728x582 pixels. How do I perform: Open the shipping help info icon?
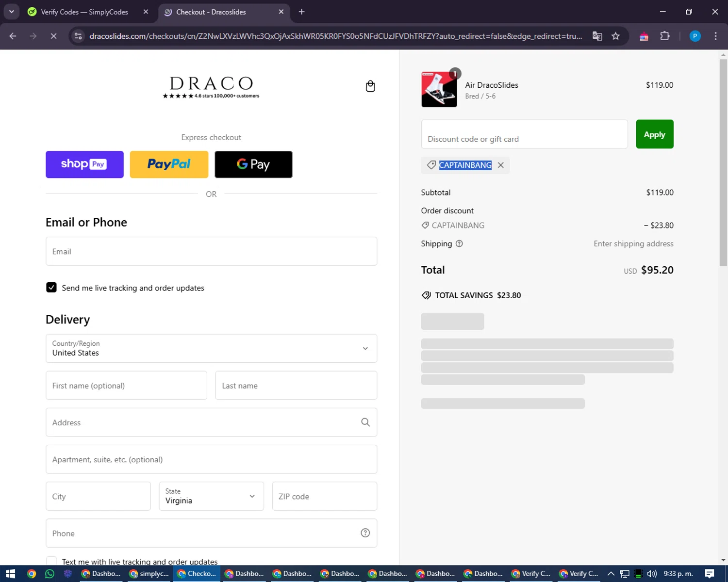tap(459, 243)
